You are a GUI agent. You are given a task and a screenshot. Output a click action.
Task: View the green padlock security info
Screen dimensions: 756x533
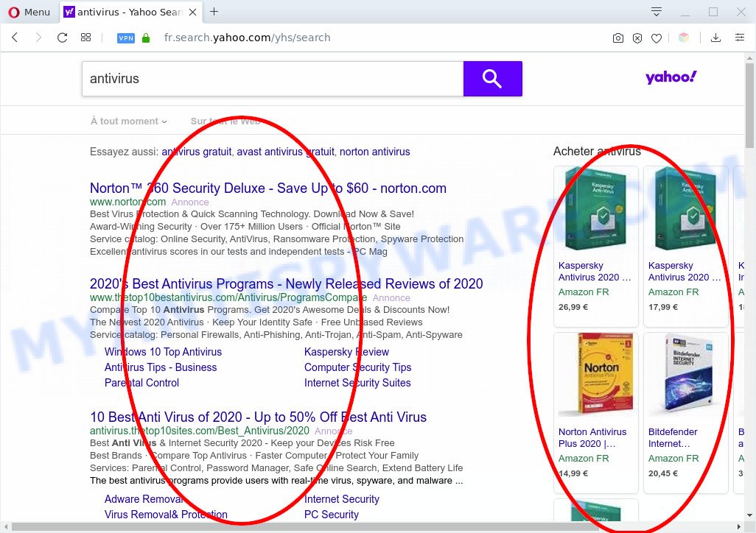(146, 38)
